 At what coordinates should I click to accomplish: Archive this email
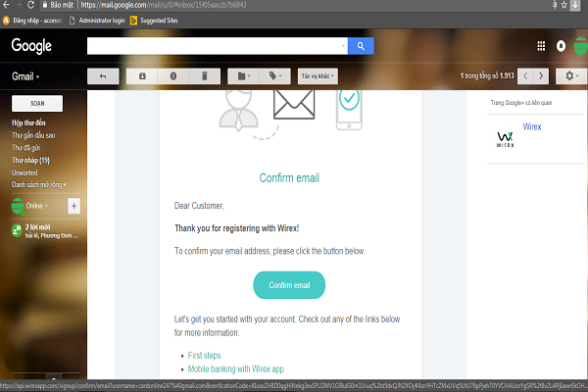[142, 76]
